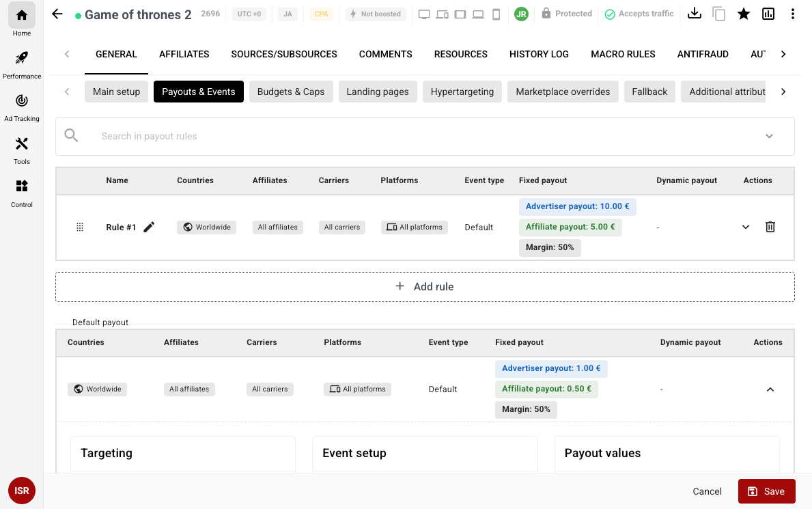Focus the Search in payout rules field

tap(410, 136)
